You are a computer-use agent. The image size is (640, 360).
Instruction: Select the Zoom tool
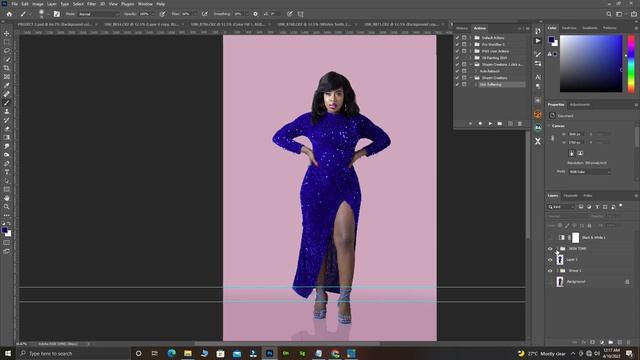[x=7, y=207]
